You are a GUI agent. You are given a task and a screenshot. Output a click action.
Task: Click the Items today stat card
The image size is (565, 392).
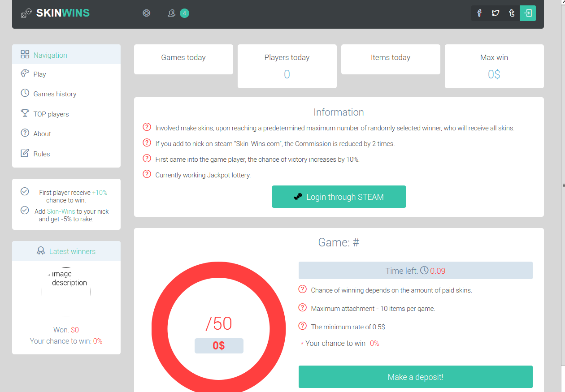click(x=391, y=59)
